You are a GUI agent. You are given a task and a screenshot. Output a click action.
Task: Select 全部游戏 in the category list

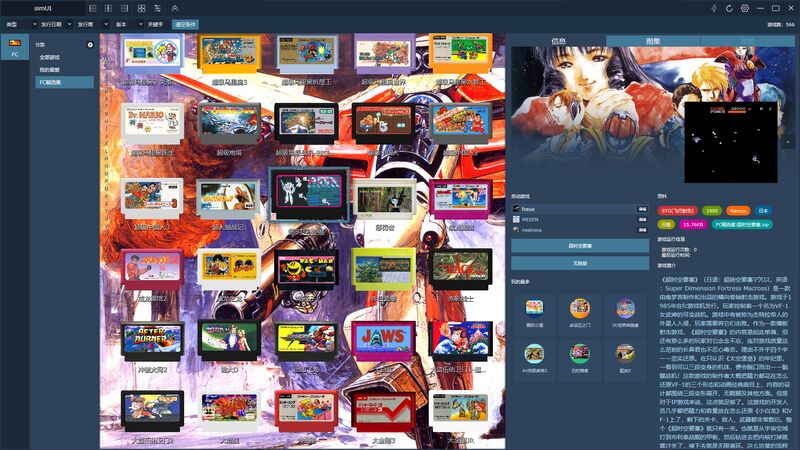(x=50, y=58)
